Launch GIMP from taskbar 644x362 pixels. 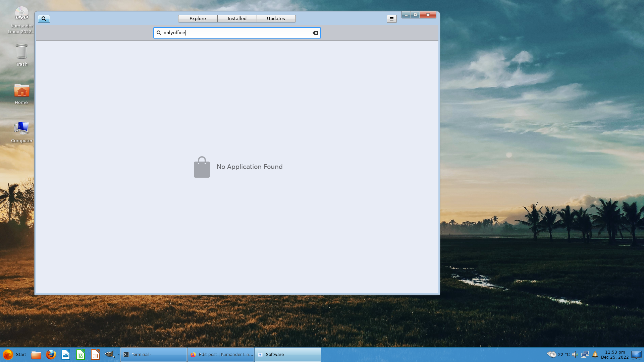point(110,354)
